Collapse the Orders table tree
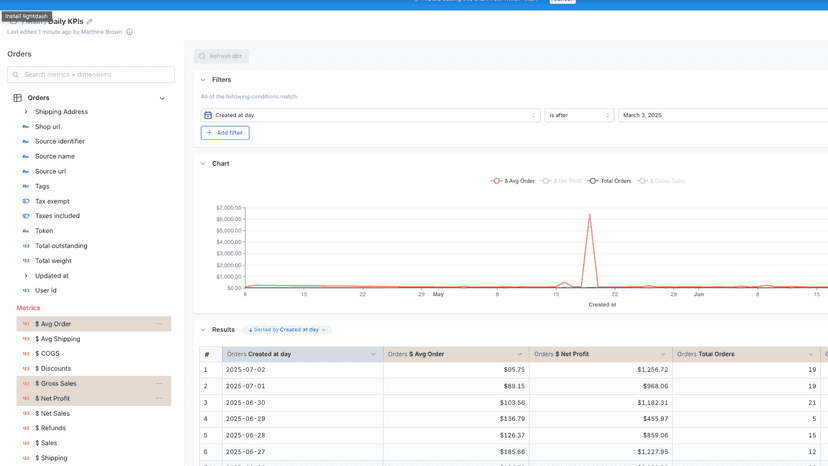 pyautogui.click(x=162, y=98)
